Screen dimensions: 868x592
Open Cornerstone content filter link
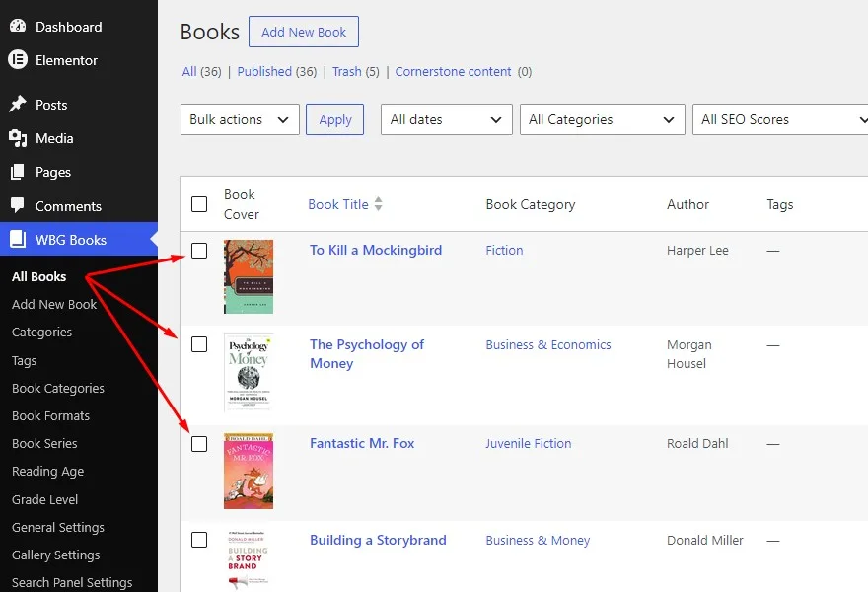click(x=453, y=71)
